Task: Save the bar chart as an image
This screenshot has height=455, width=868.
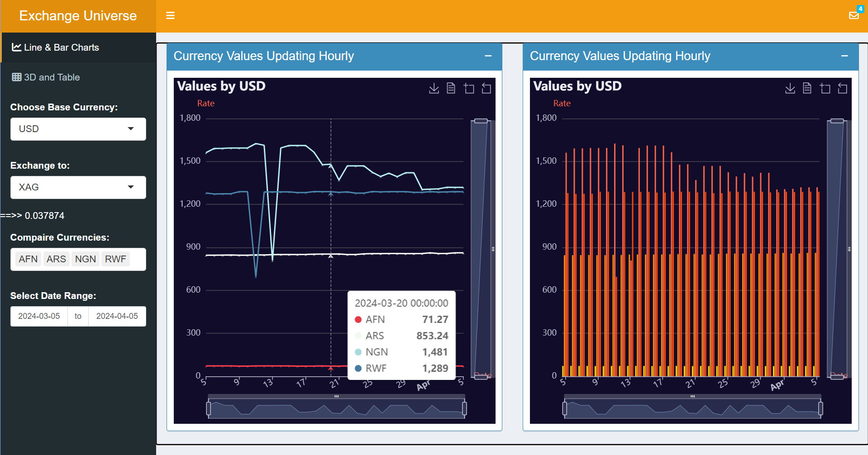Action: pos(790,88)
